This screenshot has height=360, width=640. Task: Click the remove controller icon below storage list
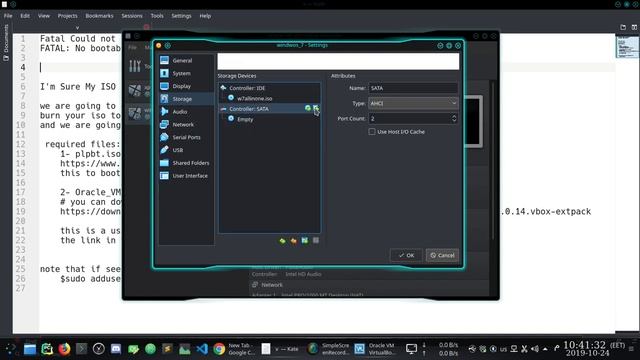[x=293, y=241]
